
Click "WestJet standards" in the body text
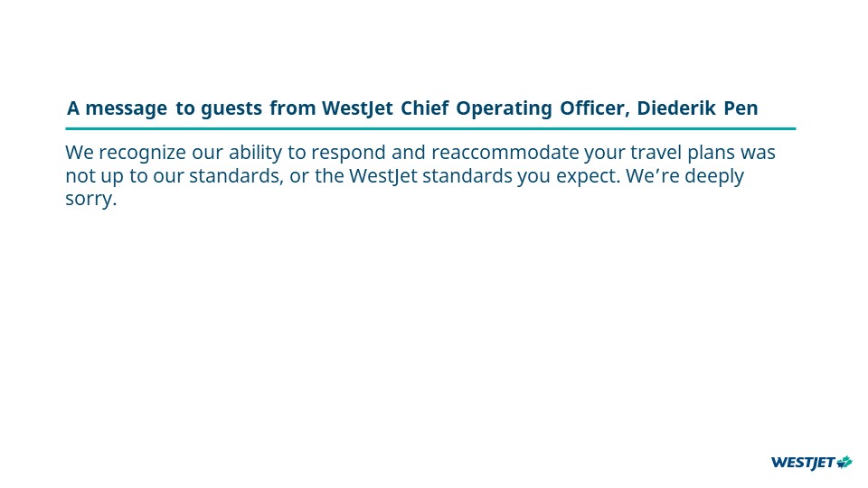click(x=407, y=176)
